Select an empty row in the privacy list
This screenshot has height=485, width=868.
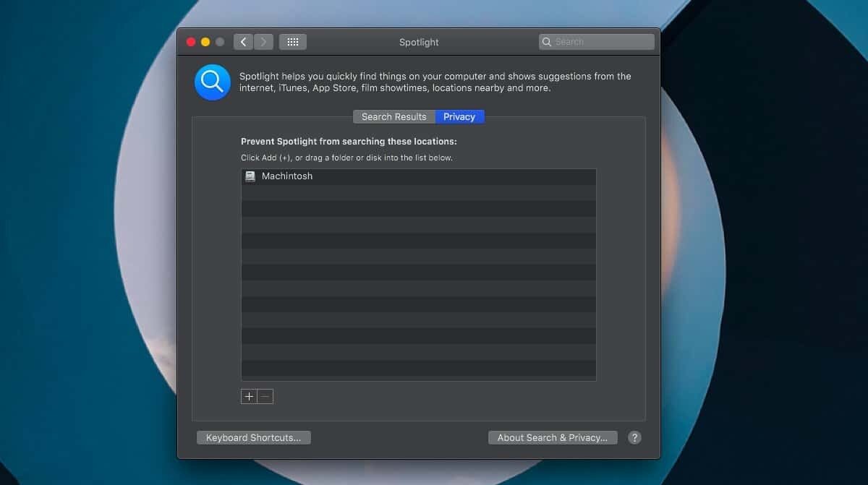[418, 210]
